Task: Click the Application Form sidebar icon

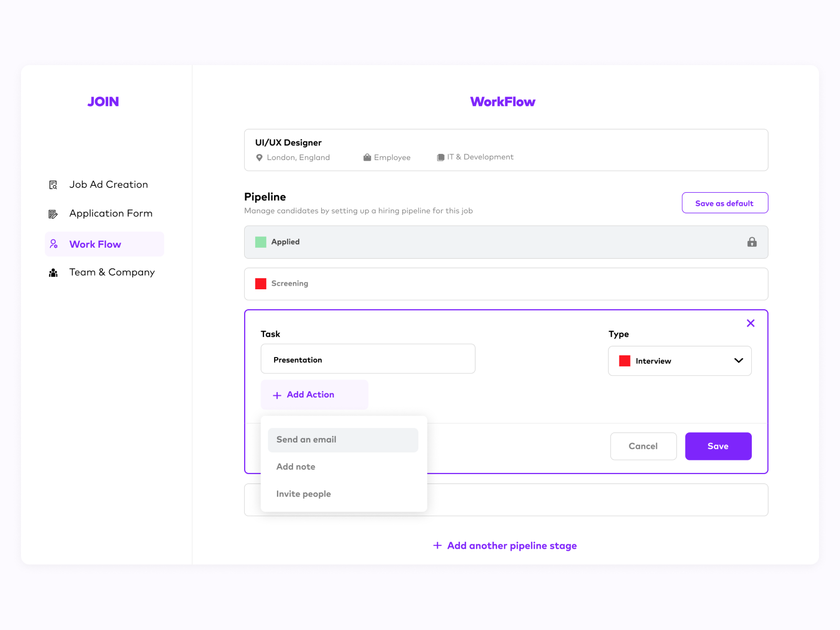Action: (x=53, y=213)
